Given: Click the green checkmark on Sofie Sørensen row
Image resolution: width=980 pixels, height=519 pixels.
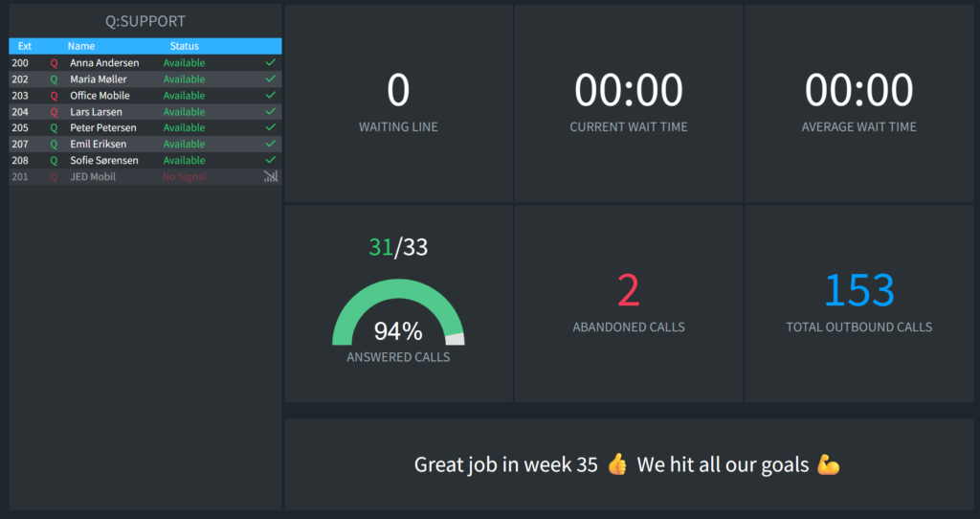Looking at the screenshot, I should [x=270, y=160].
